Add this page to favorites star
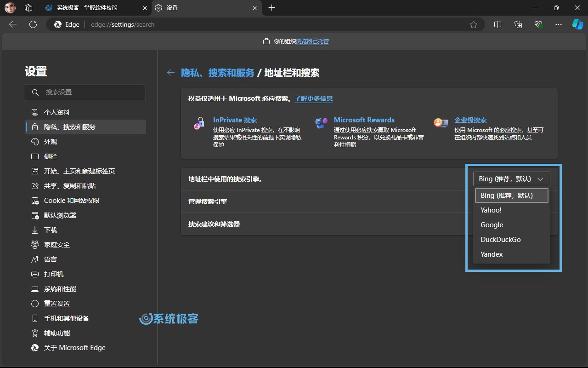Image resolution: width=588 pixels, height=368 pixels. 474,24
